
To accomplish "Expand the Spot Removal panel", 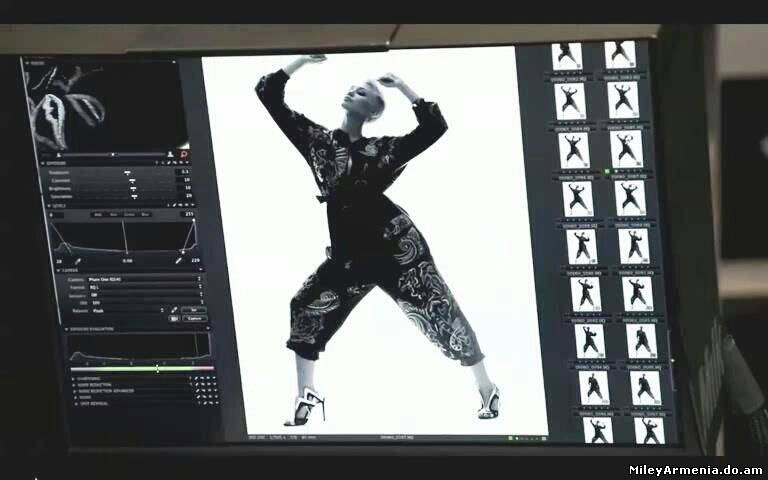I will point(76,404).
